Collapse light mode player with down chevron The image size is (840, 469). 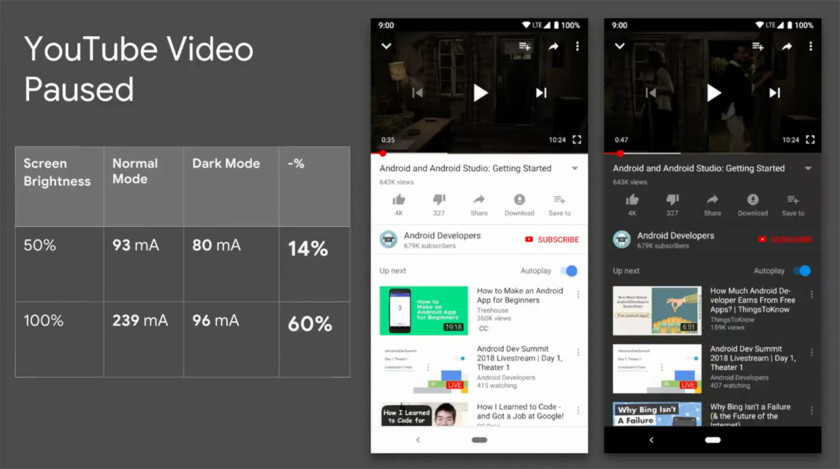coord(386,46)
